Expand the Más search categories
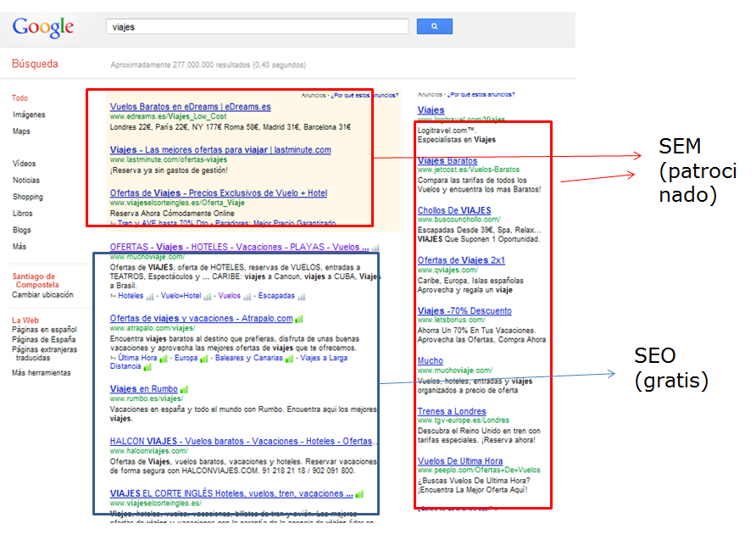756x546 pixels. (x=19, y=247)
